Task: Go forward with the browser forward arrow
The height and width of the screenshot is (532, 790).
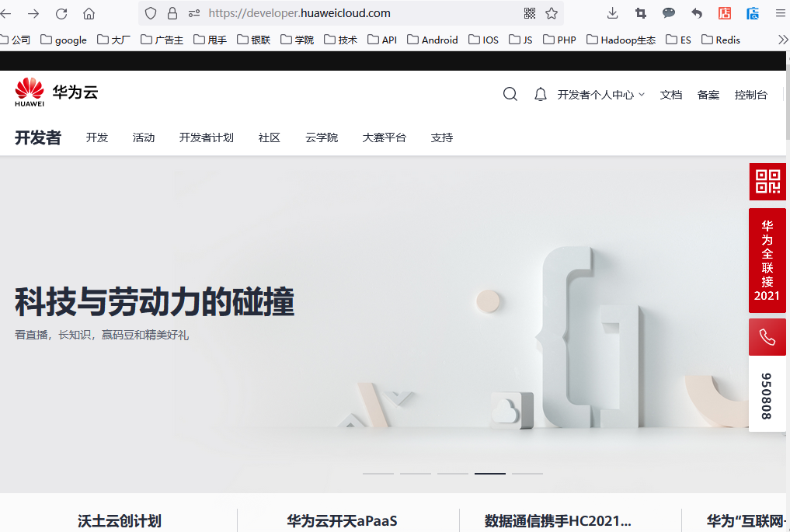Action: point(33,14)
